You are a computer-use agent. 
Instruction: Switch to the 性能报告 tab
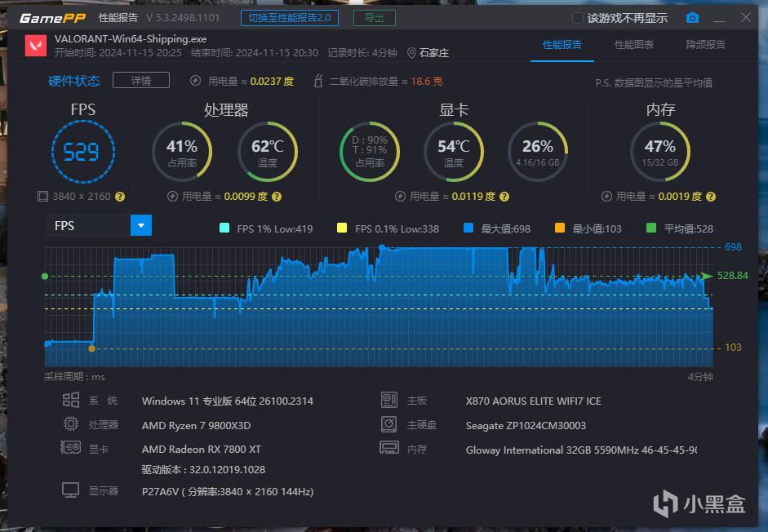point(562,45)
